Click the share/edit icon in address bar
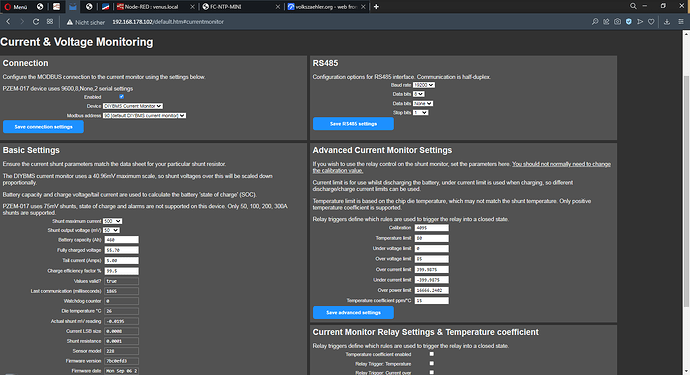This screenshot has width=690, height=375. coord(606,22)
